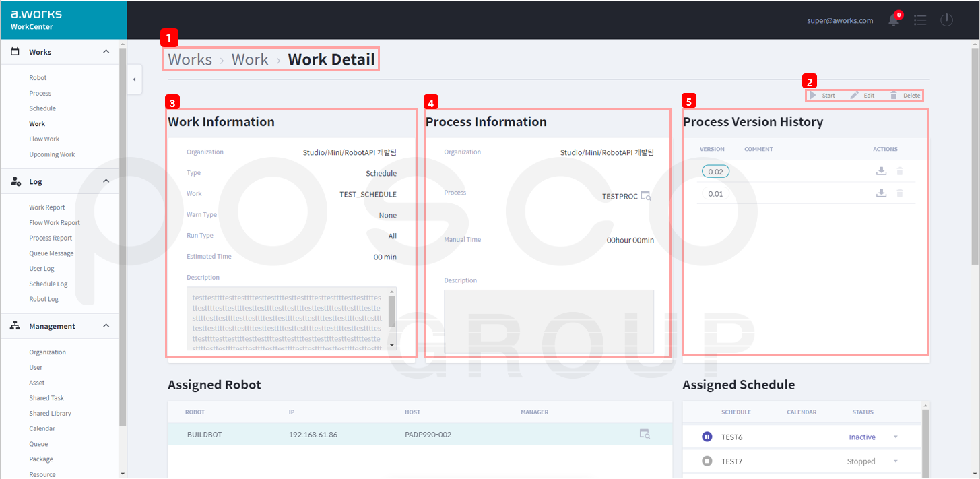Screen dimensions: 980x479
Task: Open Shared Task
Action: tap(46, 399)
